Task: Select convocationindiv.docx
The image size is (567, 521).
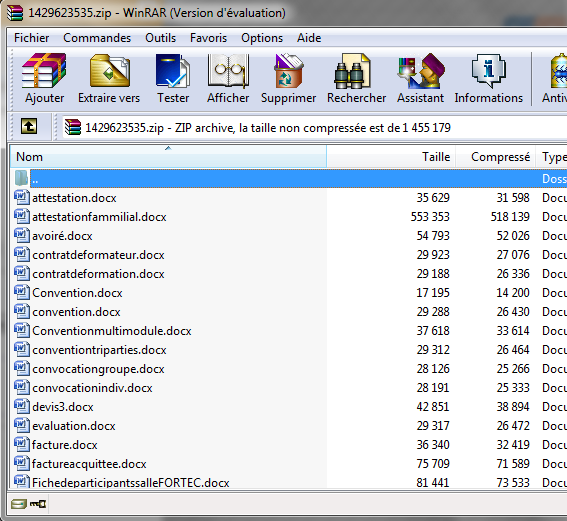Action: [92, 388]
